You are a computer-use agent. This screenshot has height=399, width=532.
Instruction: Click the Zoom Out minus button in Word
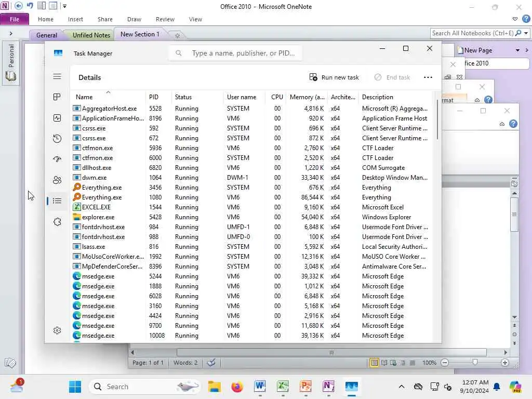coord(445,363)
